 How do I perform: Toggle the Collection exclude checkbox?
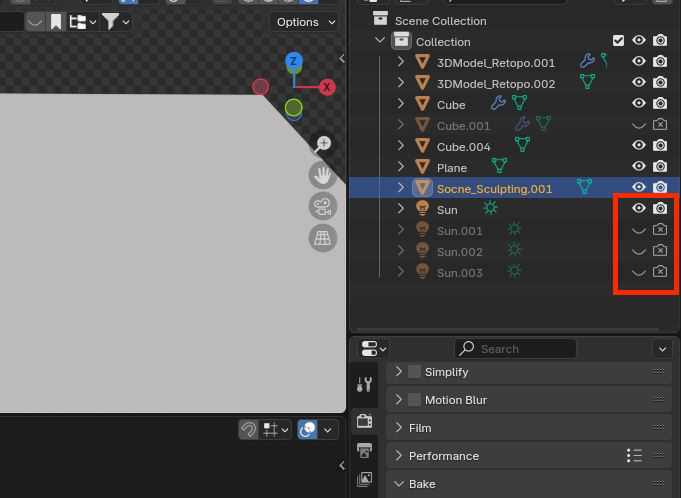click(618, 41)
